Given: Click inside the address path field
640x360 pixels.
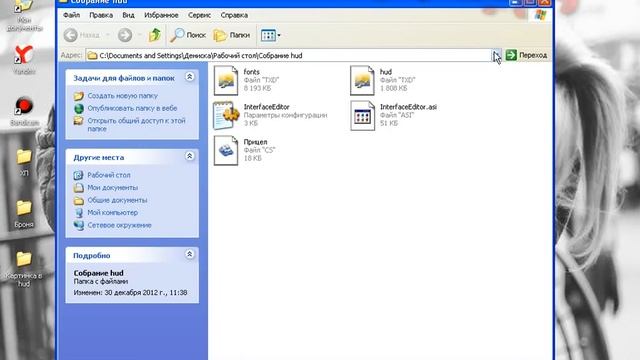Looking at the screenshot, I should click(289, 55).
